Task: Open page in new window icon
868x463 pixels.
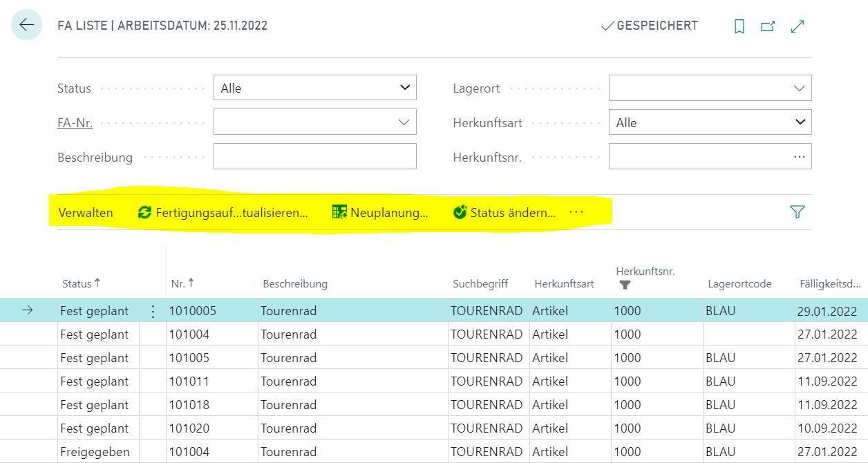Action: click(768, 26)
